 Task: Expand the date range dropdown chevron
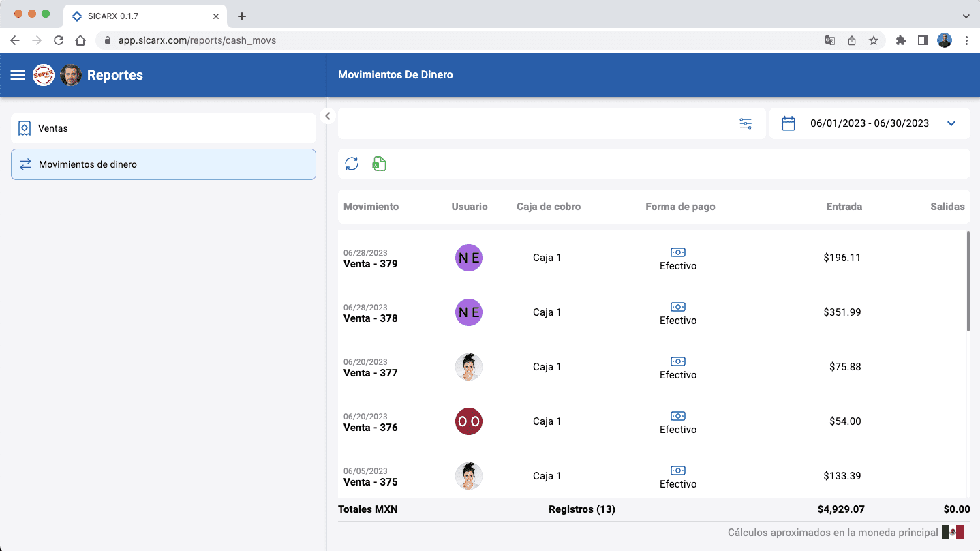coord(951,123)
